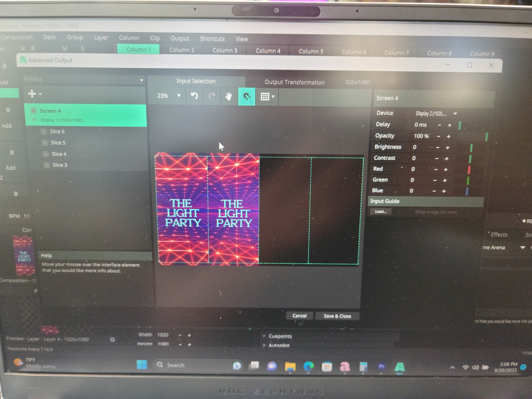
Task: Click the Cancel button
Action: [x=299, y=316]
